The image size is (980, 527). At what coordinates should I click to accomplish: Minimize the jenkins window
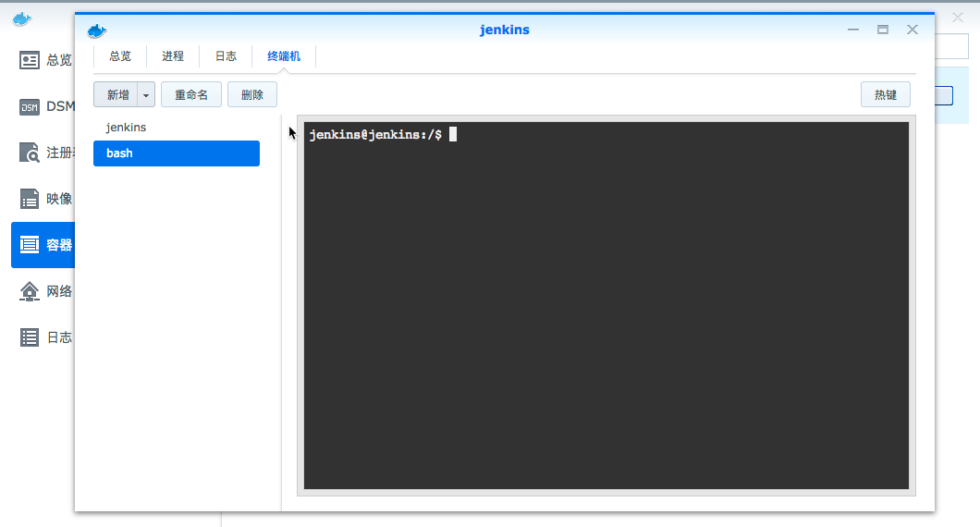coord(853,30)
